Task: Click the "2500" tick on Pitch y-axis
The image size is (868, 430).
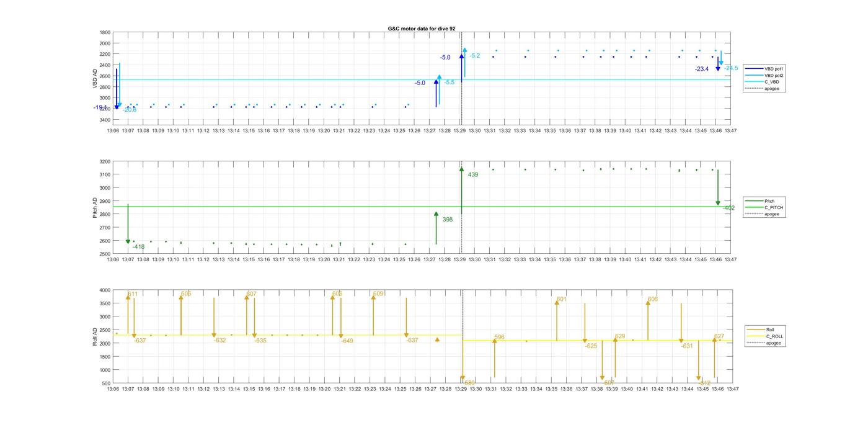Action: point(105,254)
